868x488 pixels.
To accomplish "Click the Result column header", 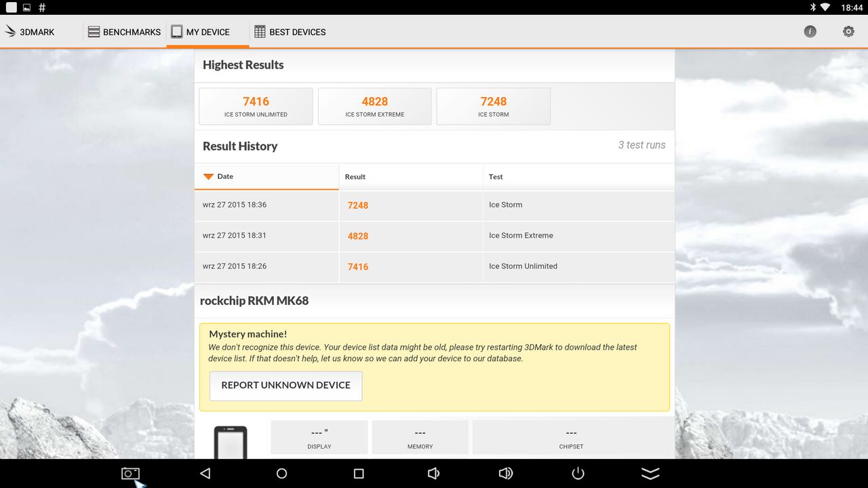I will (411, 176).
